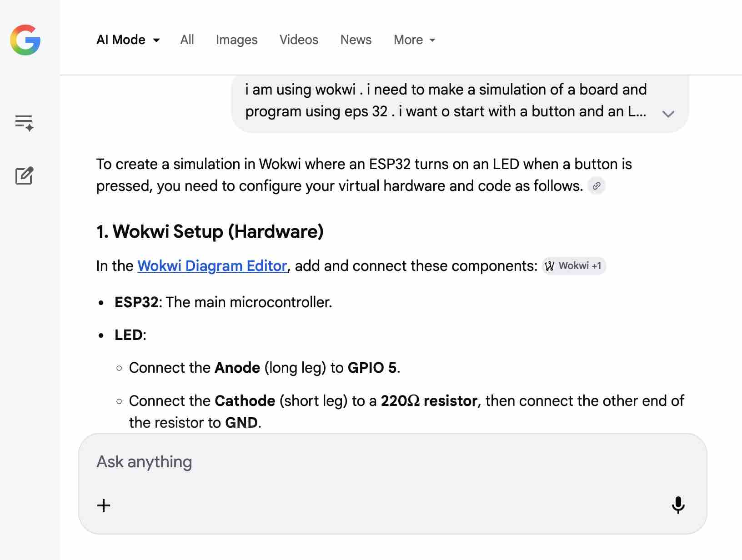Open the Wokwi +1 source chip
The image size is (742, 560).
(574, 266)
